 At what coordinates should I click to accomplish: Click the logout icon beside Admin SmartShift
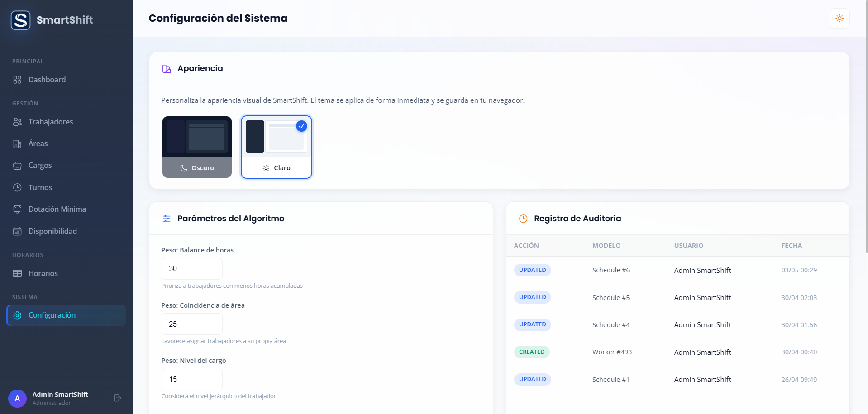[118, 398]
